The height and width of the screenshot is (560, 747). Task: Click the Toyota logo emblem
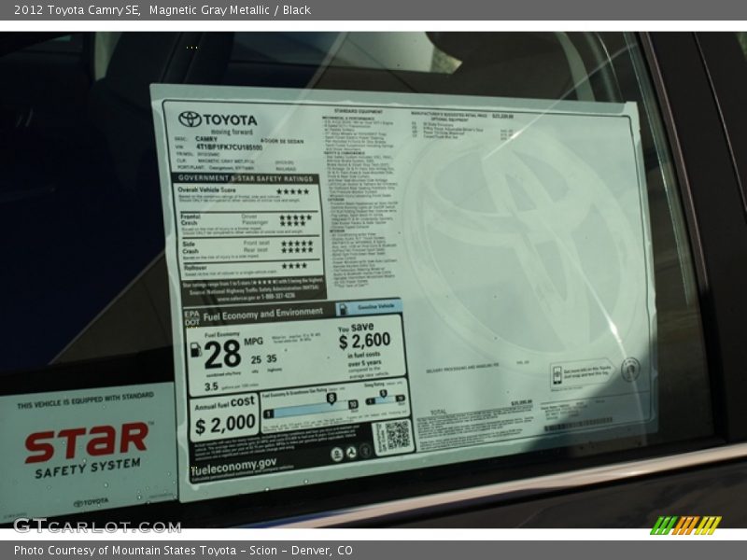point(189,119)
